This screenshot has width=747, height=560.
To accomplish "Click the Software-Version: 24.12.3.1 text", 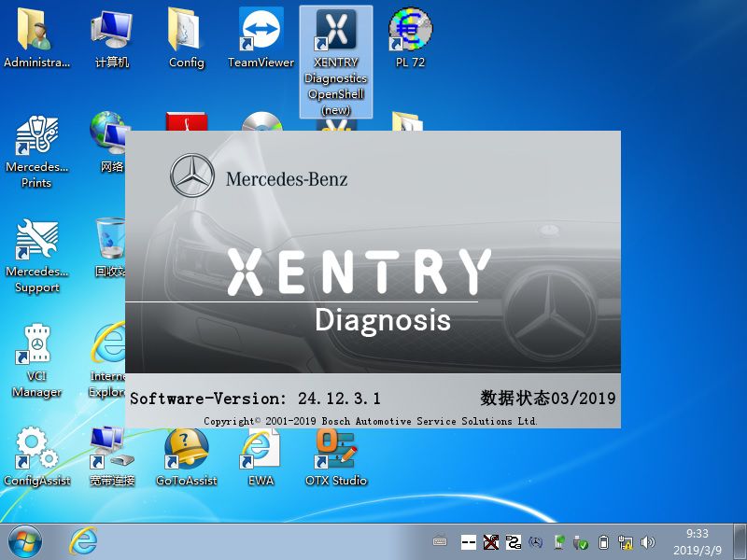I will pos(255,399).
